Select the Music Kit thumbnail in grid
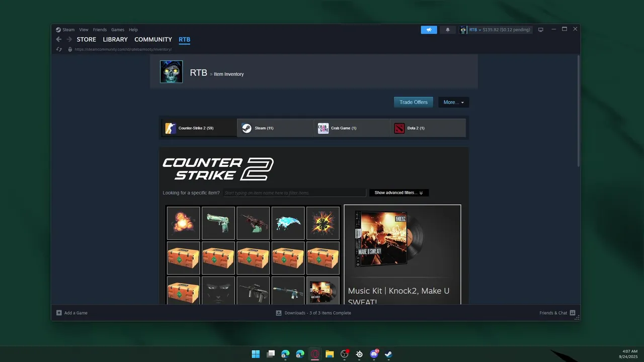The width and height of the screenshot is (644, 362). tap(323, 291)
